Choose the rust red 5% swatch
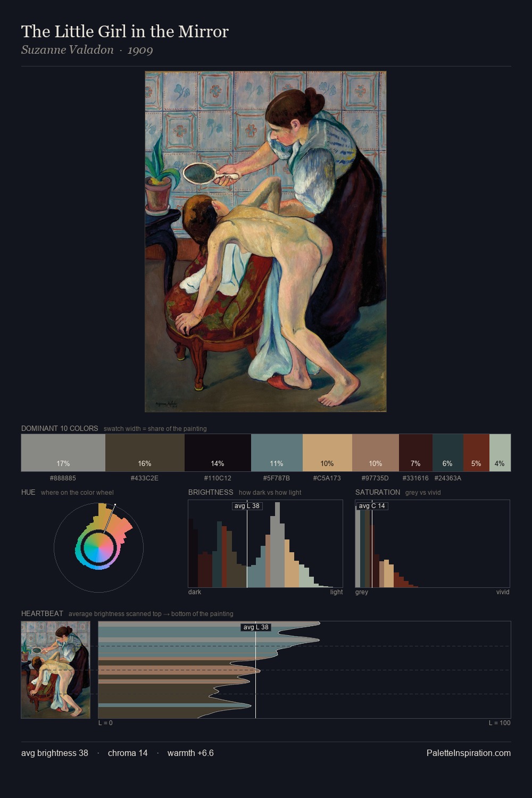The height and width of the screenshot is (798, 532). [476, 453]
